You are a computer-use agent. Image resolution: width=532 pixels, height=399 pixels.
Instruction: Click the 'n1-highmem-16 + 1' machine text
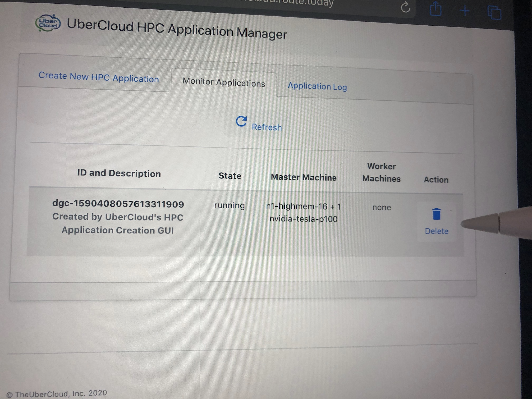pos(304,206)
